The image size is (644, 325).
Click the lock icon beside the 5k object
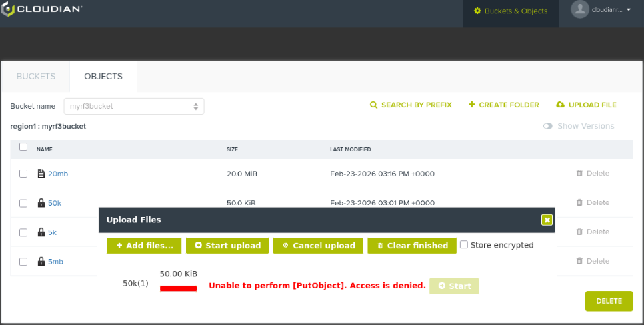[x=41, y=232]
